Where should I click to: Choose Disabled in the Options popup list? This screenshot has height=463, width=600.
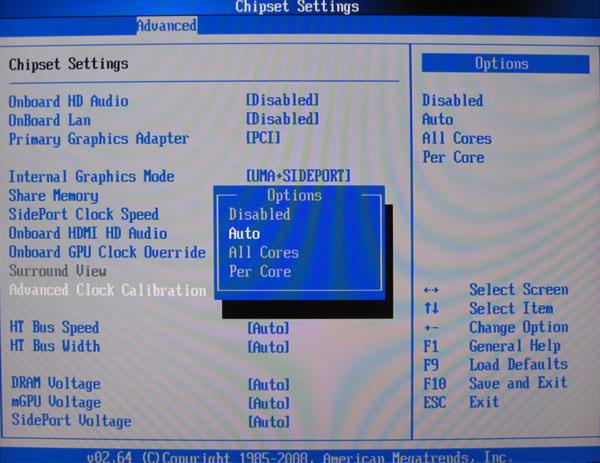(259, 214)
